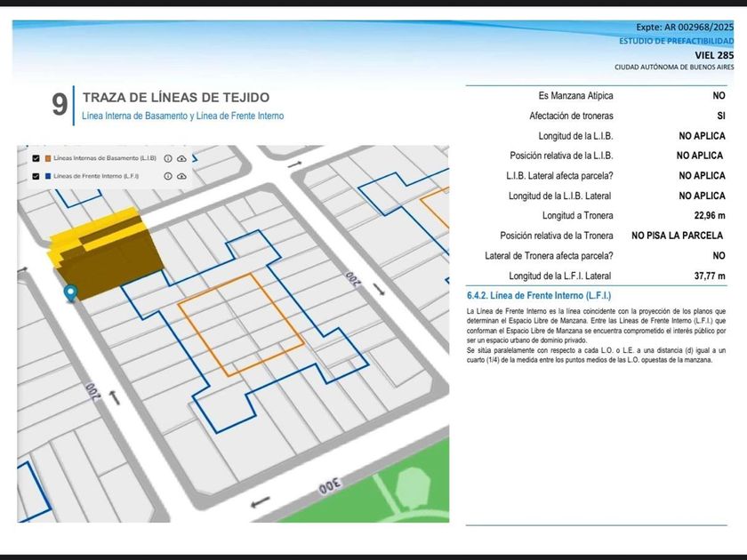Click download cloud icon for L.F.I layer
This screenshot has height=560, width=747.
(181, 176)
